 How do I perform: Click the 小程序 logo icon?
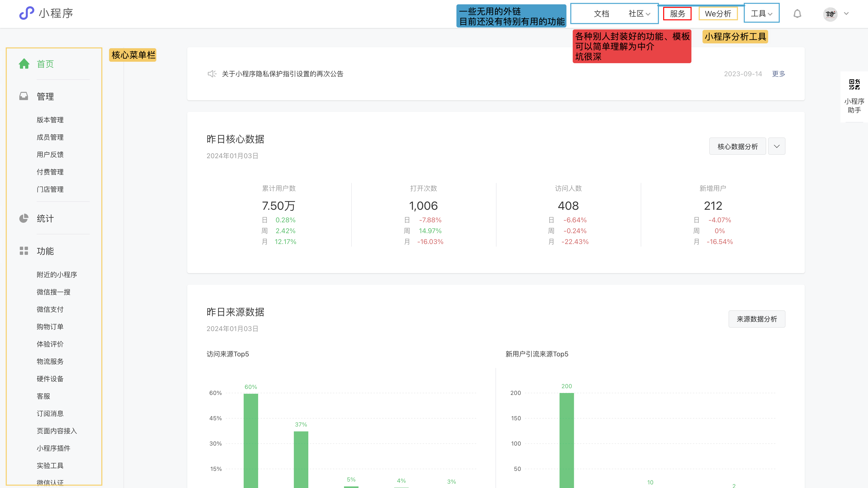27,13
